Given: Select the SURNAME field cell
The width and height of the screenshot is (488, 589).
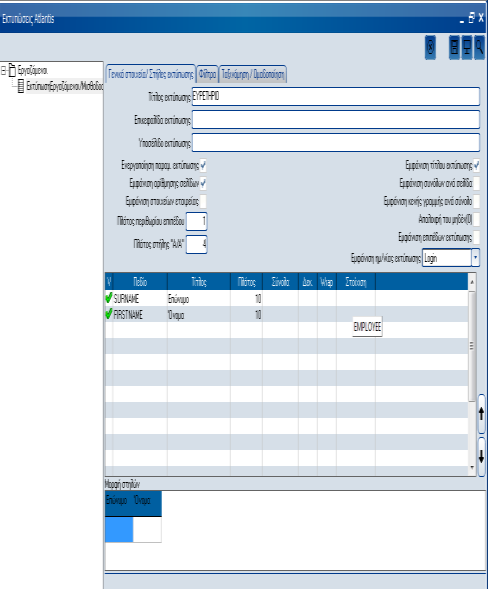Looking at the screenshot, I should pos(140,298).
